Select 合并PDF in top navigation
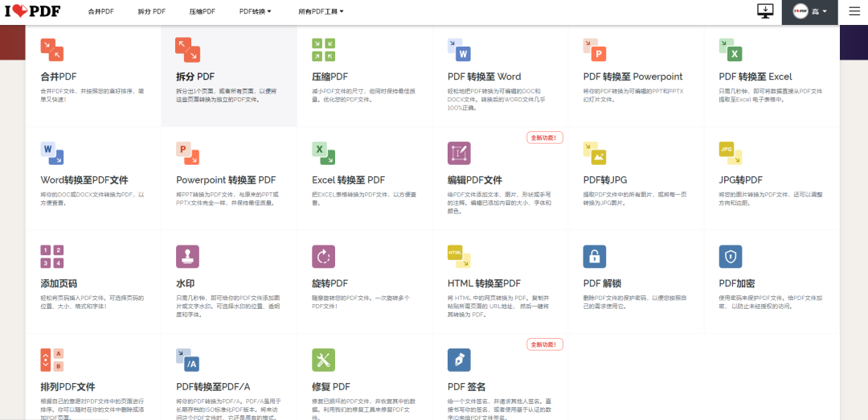868x420 pixels. point(100,11)
